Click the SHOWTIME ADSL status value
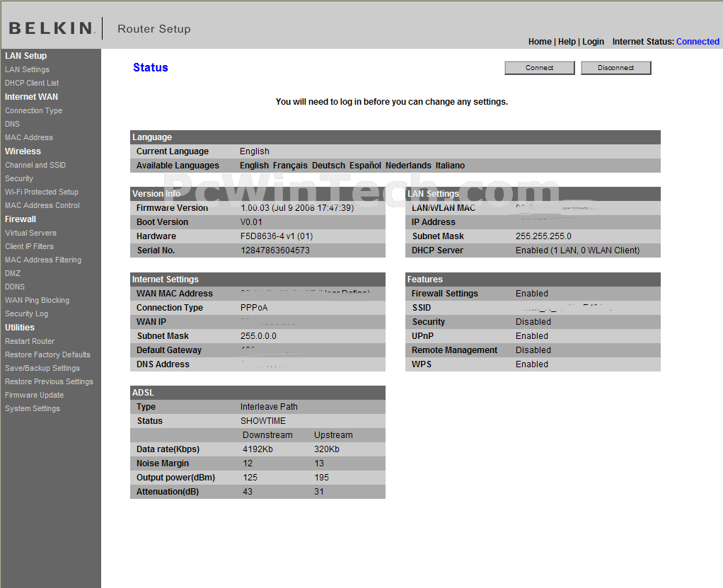 (x=263, y=421)
